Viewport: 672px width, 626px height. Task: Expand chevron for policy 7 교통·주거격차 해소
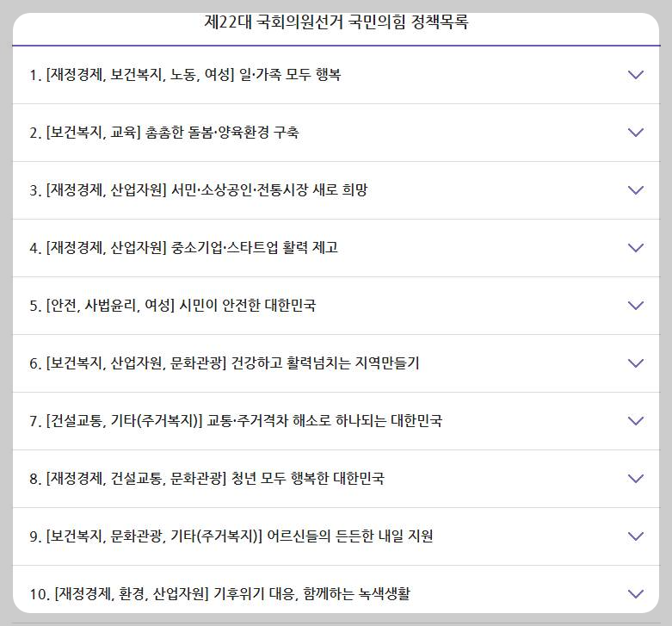(635, 420)
